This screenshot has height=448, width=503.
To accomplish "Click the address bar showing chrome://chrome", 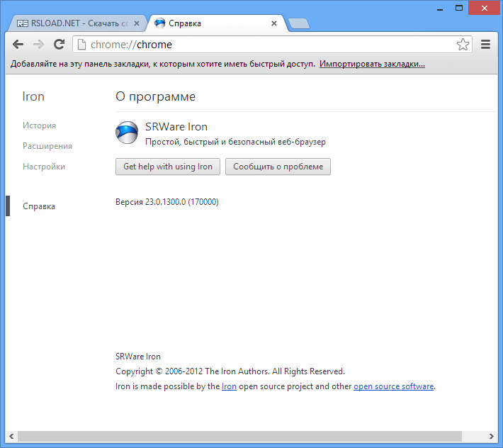I will coord(272,44).
